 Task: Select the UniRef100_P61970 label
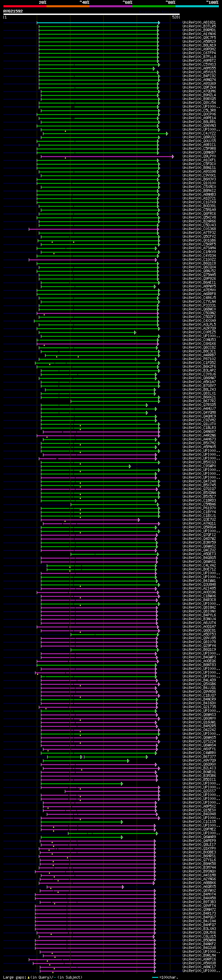(x=199, y=508)
